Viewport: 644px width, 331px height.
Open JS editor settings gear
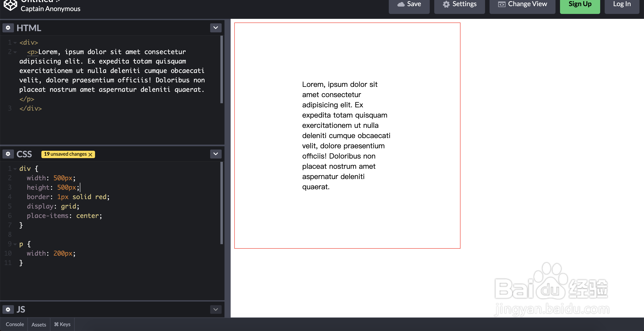[x=8, y=309]
